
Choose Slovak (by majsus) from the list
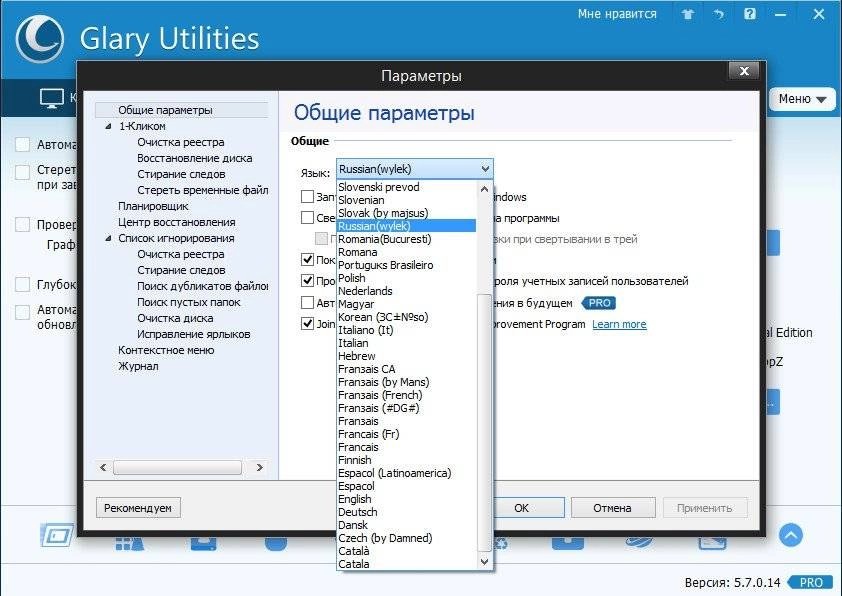click(383, 213)
